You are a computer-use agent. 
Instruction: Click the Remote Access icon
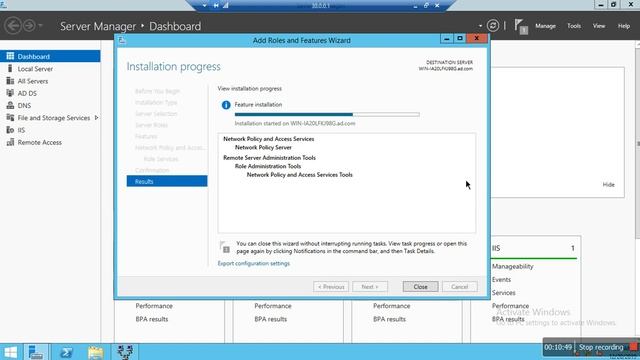point(10,142)
